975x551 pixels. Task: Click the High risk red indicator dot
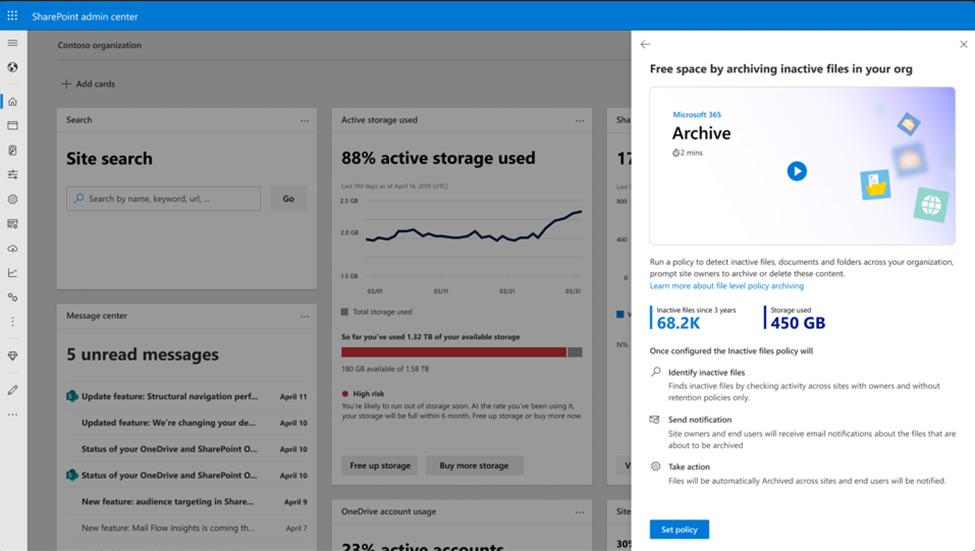(344, 394)
